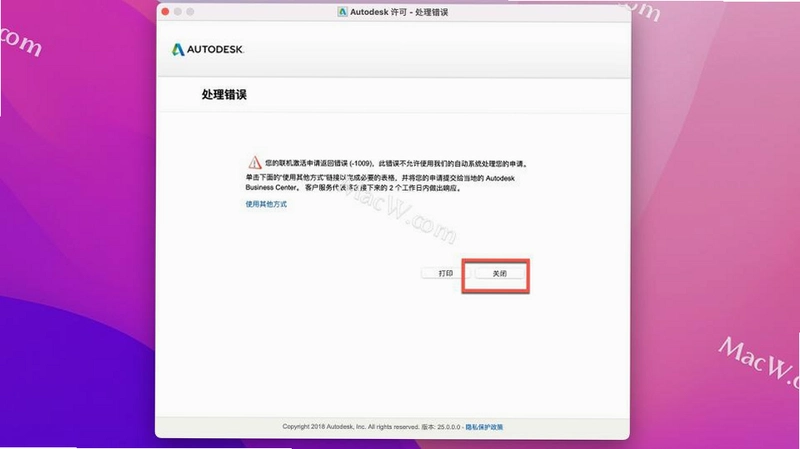Click the red warning triangle icon
The width and height of the screenshot is (800, 449).
[255, 163]
